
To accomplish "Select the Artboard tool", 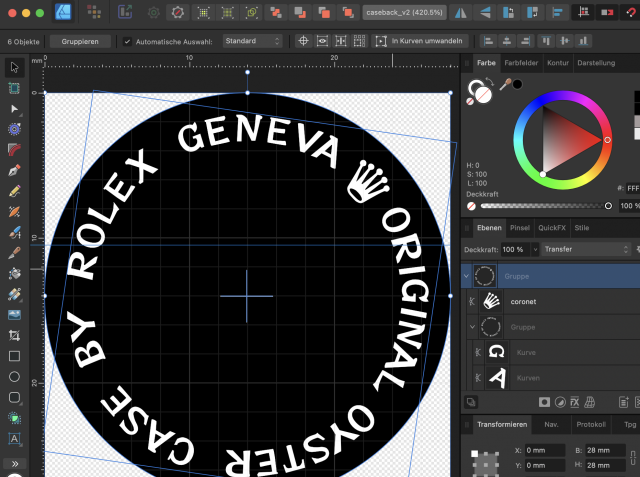I will tap(14, 88).
